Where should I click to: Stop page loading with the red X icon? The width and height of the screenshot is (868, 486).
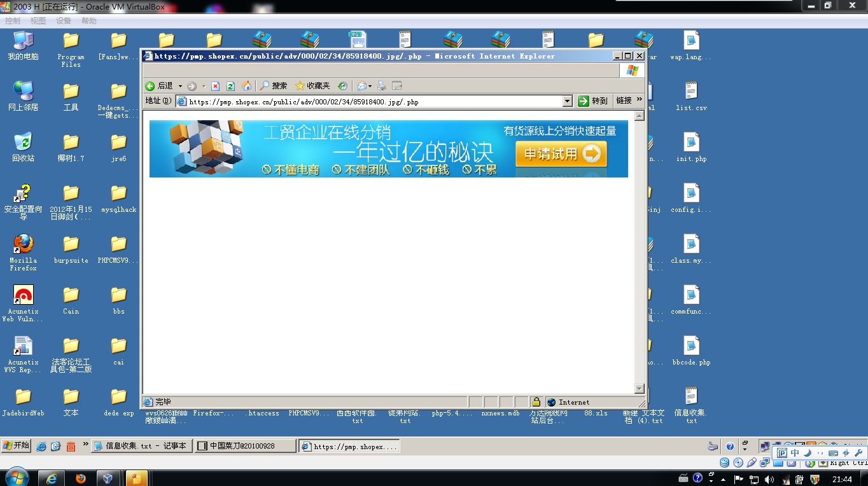(215, 86)
